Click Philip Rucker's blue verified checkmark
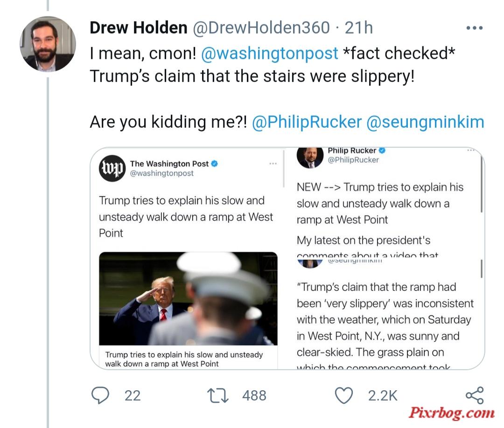Image resolution: width=504 pixels, height=428 pixels. point(382,150)
